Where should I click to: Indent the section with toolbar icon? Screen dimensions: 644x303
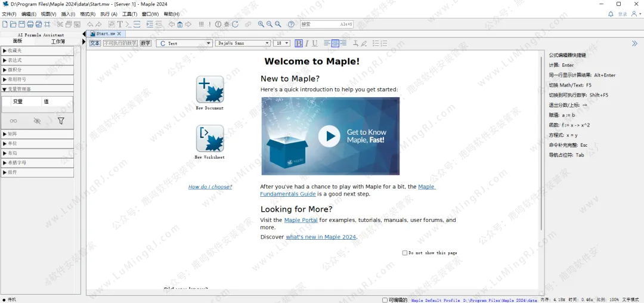150,24
